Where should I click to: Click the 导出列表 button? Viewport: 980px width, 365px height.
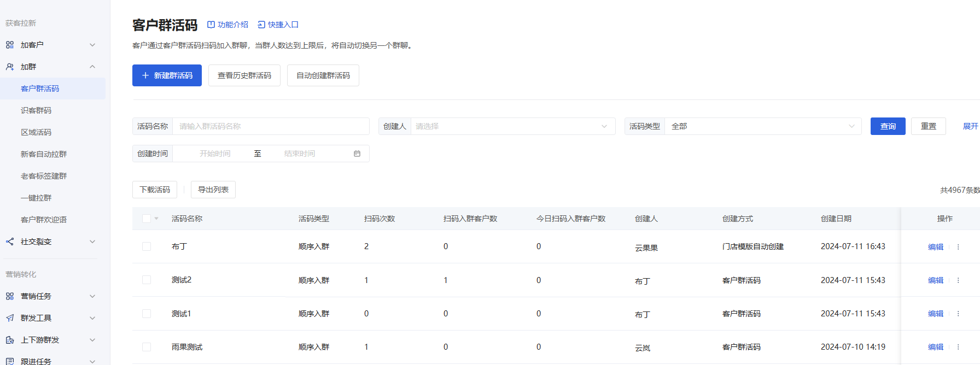(213, 190)
